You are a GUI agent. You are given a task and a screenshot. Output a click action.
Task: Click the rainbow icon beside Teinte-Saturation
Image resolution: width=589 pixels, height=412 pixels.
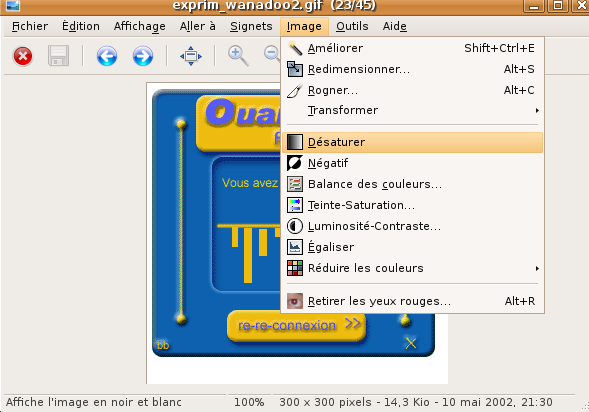295,205
